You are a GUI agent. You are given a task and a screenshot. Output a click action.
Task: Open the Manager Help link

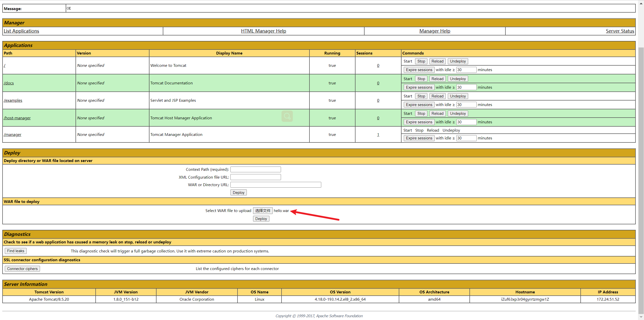[x=435, y=31]
